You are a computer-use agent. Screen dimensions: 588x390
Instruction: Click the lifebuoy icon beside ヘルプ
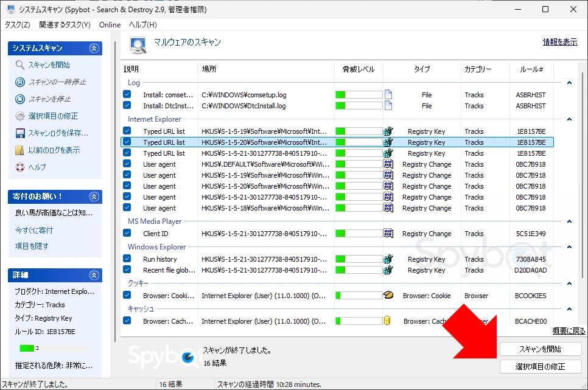[20, 167]
